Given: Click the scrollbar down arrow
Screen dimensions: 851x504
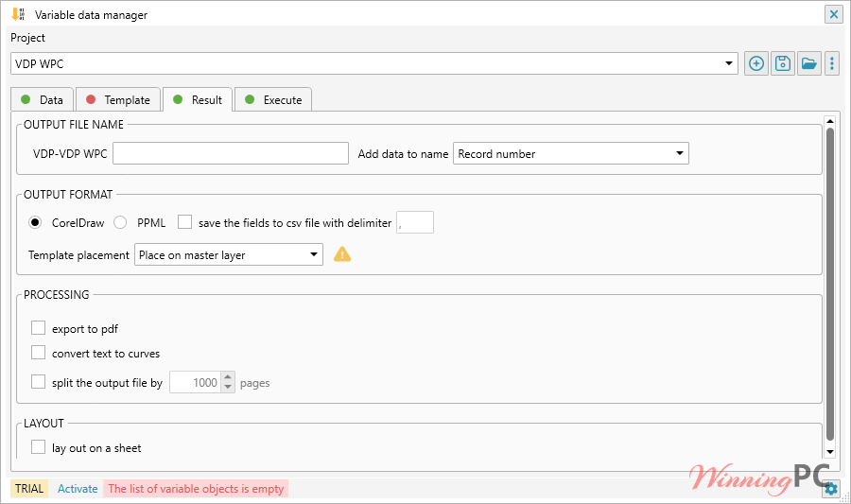Looking at the screenshot, I should [830, 451].
